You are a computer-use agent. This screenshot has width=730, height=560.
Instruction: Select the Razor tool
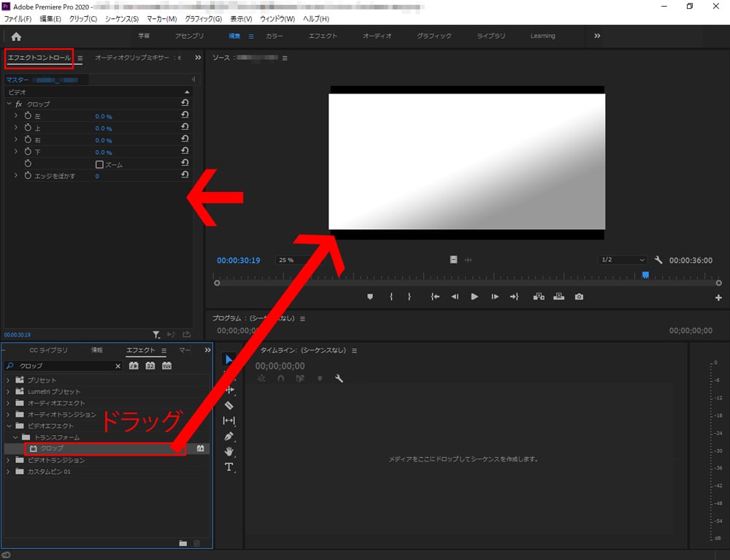pyautogui.click(x=228, y=404)
